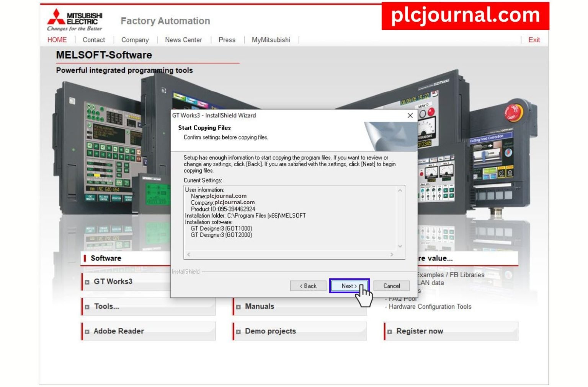
Task: Switch to the HOME menu item
Action: [x=57, y=40]
